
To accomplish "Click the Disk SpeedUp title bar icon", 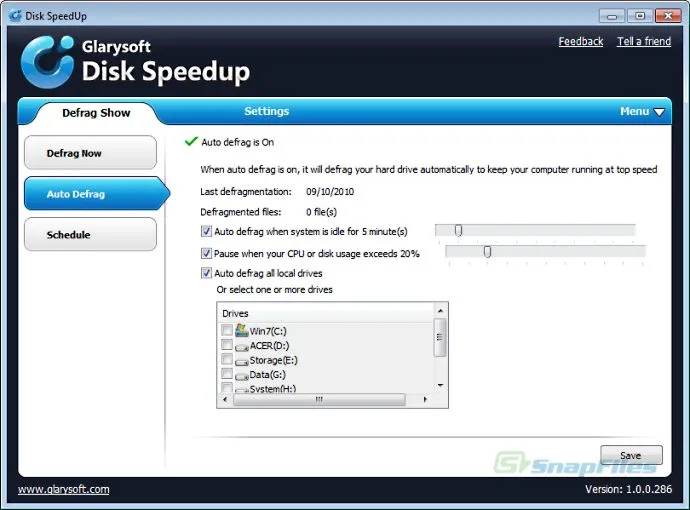I will click(15, 16).
